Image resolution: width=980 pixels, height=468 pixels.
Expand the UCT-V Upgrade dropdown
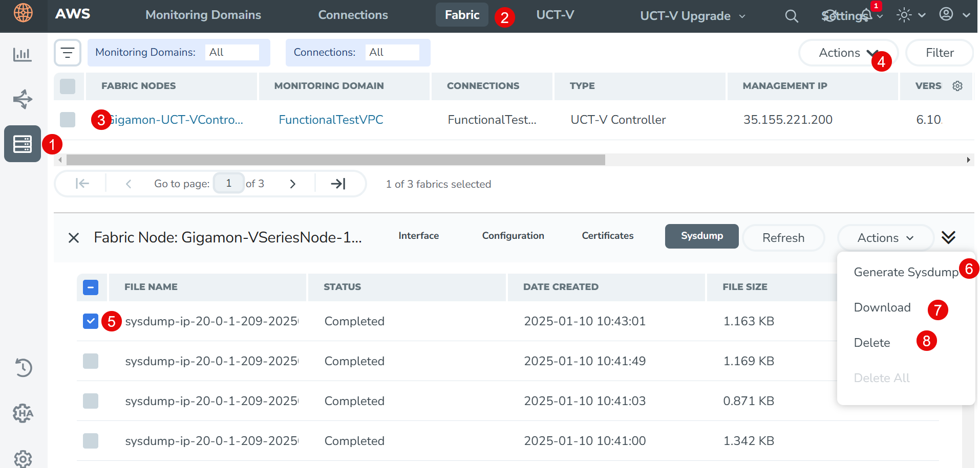[x=692, y=16]
